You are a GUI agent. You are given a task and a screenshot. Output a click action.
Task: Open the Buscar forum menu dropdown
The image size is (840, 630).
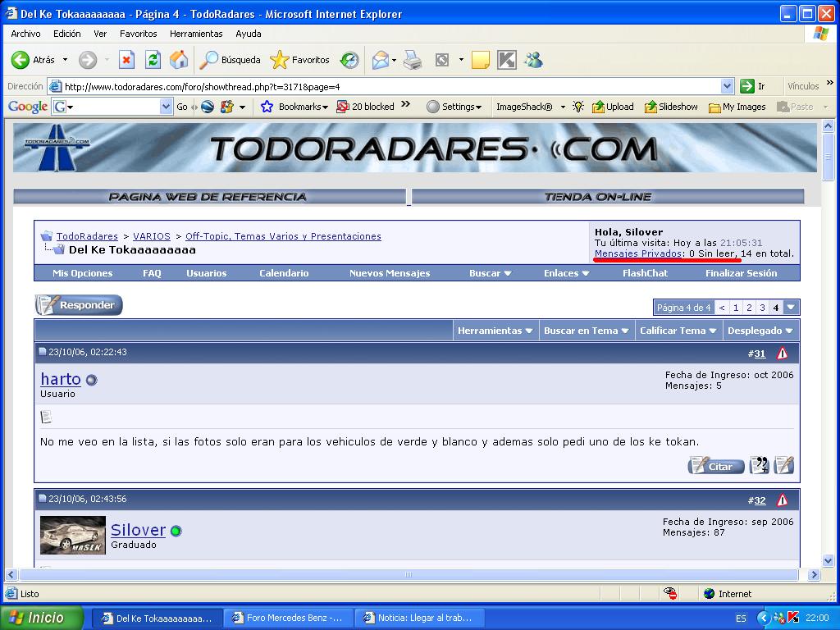pos(490,273)
